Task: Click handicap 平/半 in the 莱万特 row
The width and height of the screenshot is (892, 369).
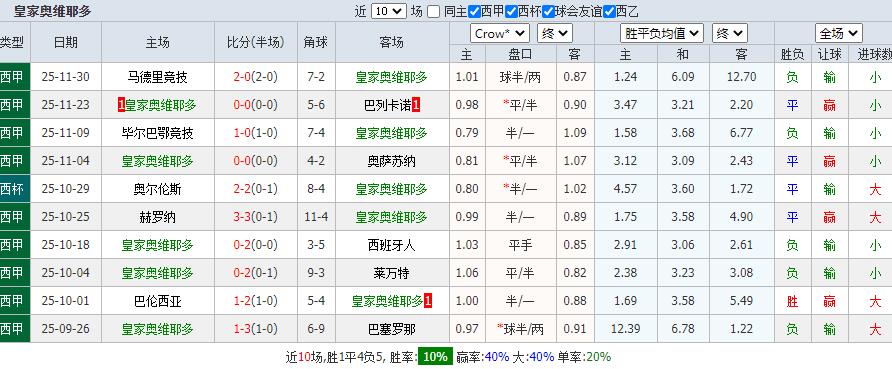Action: (x=520, y=273)
